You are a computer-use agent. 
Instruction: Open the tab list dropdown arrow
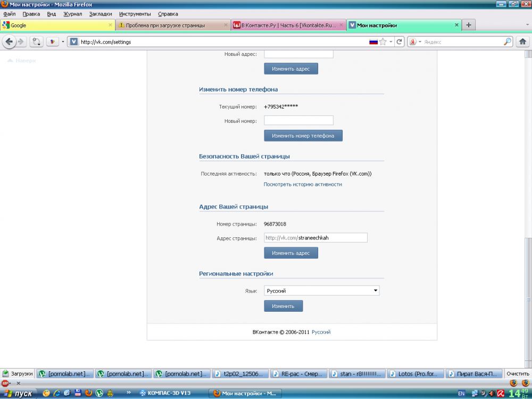click(527, 25)
